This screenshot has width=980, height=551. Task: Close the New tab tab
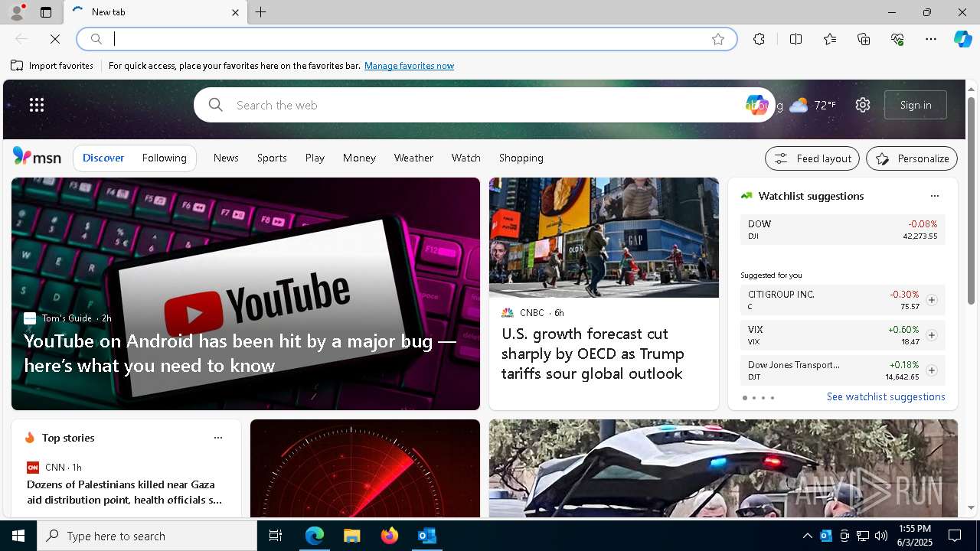(235, 12)
